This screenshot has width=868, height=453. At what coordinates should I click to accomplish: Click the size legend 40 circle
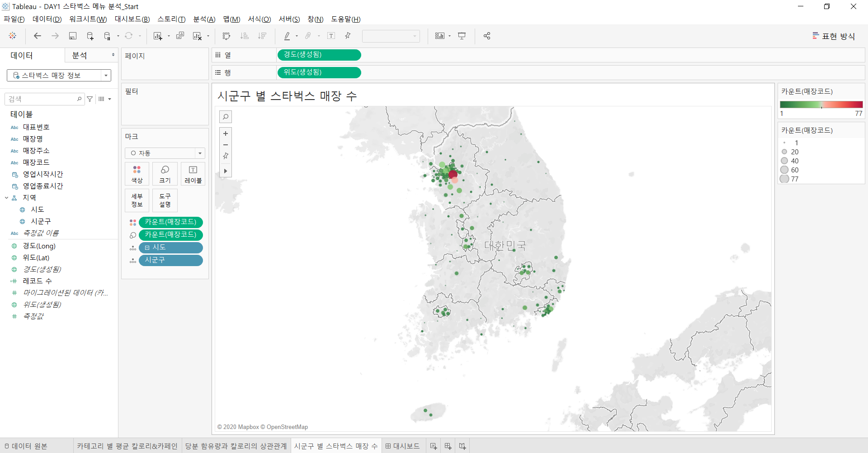click(x=784, y=161)
